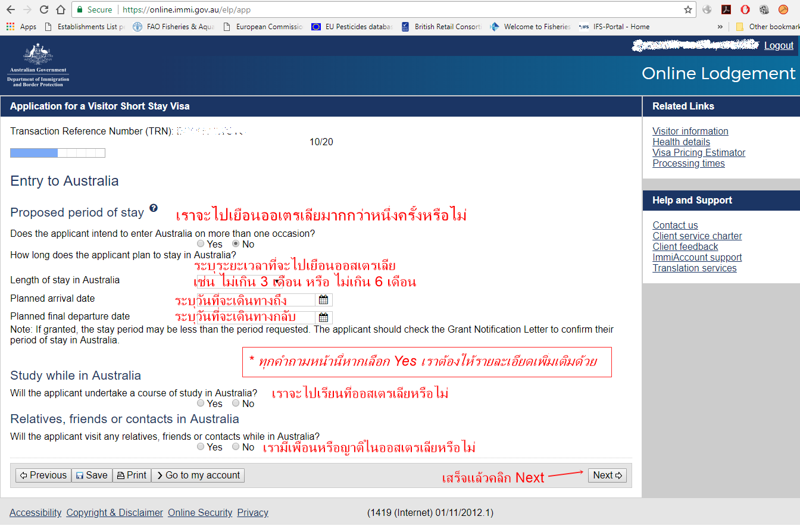The width and height of the screenshot is (800, 532).
Task: Click the browser Home icon
Action: [60, 10]
